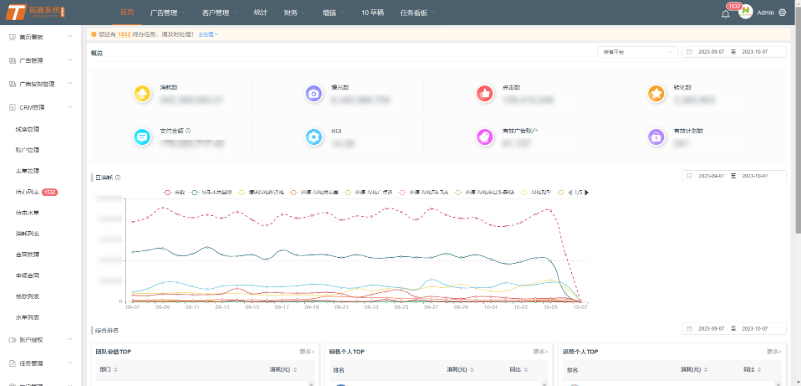Expand the 账户授权 sidebar group

point(70,340)
